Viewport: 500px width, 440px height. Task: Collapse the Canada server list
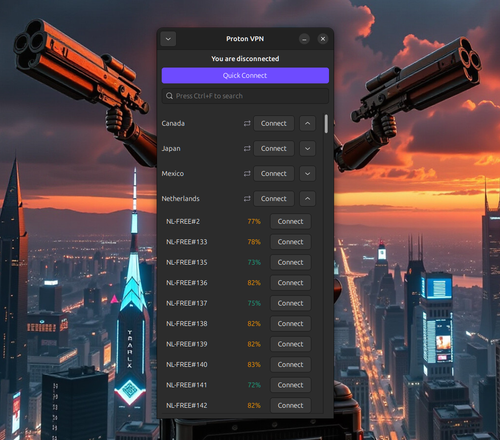point(307,124)
